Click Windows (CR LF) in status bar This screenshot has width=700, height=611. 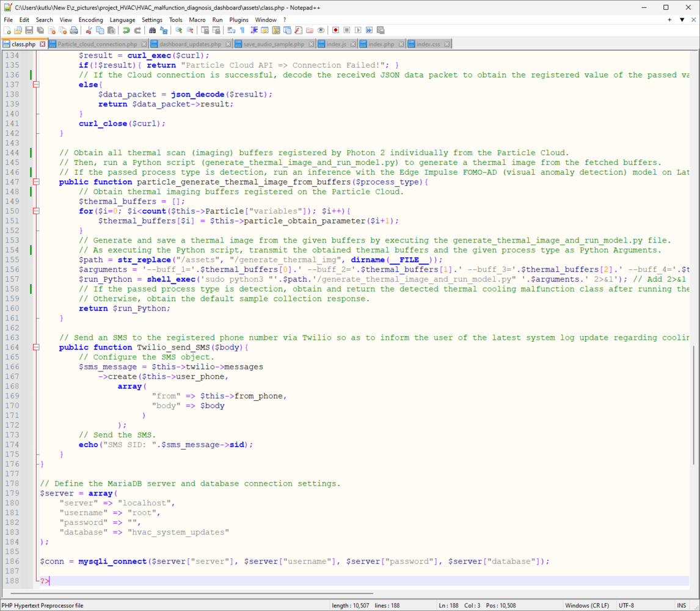[x=586, y=606]
